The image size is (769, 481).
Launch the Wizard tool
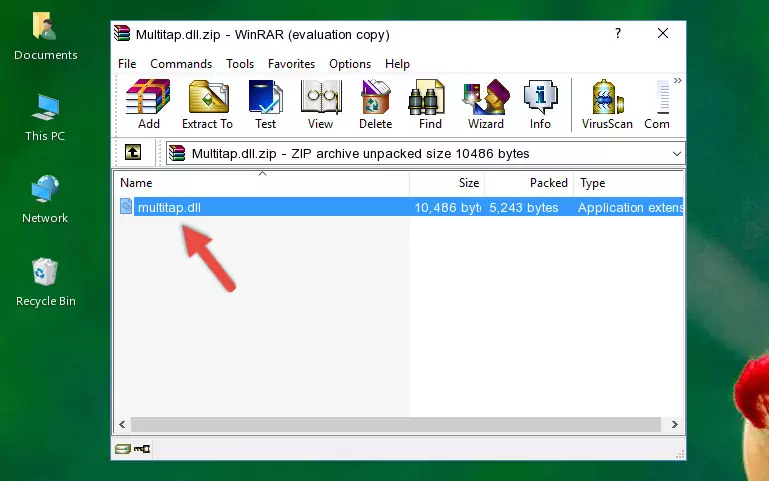tap(486, 104)
